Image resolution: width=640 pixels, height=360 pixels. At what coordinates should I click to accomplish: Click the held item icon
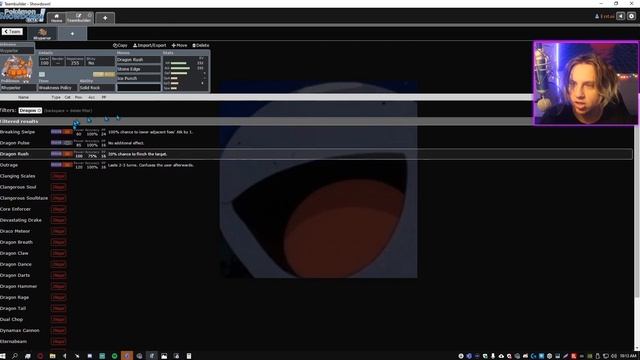click(x=42, y=74)
